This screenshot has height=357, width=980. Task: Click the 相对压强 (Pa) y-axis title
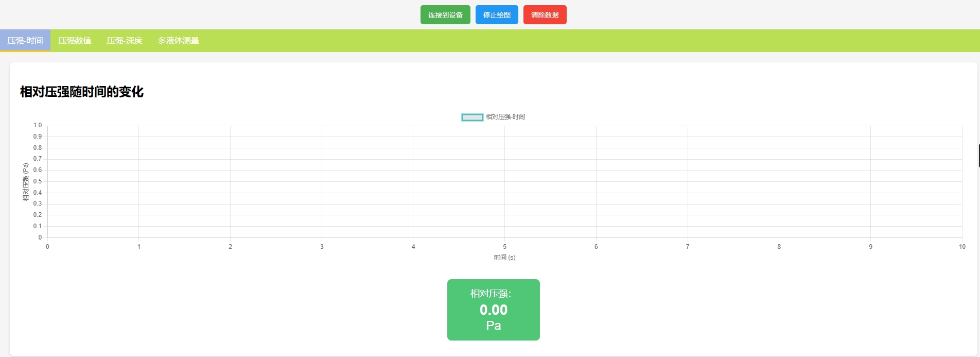[x=26, y=182]
